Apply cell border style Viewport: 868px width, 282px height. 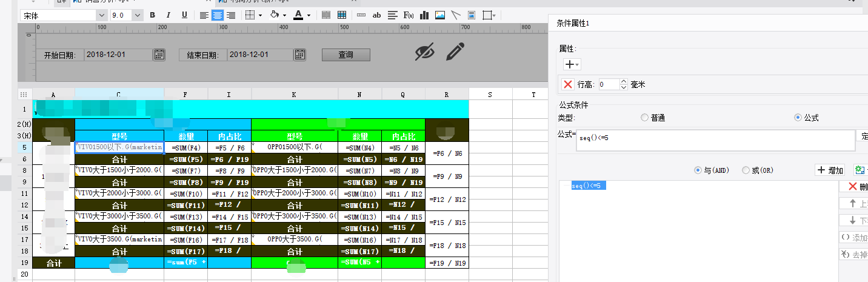pyautogui.click(x=250, y=15)
